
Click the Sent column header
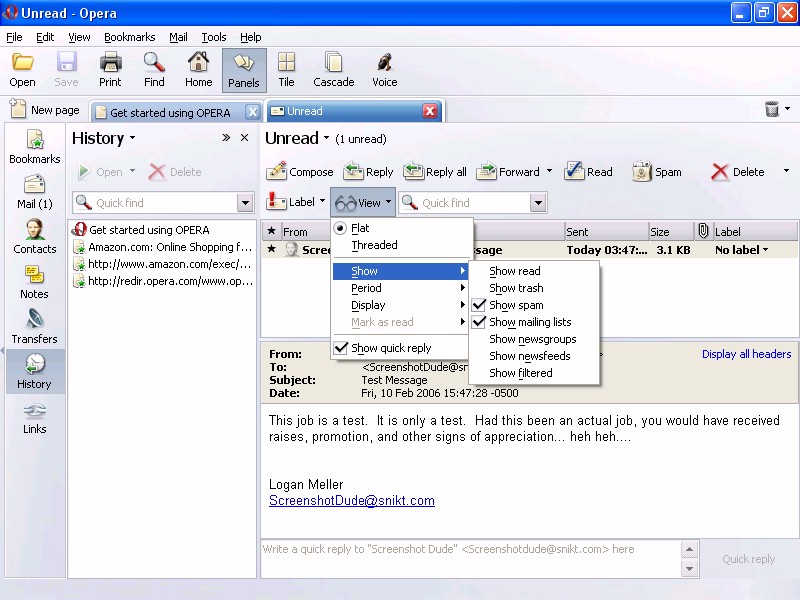(606, 231)
